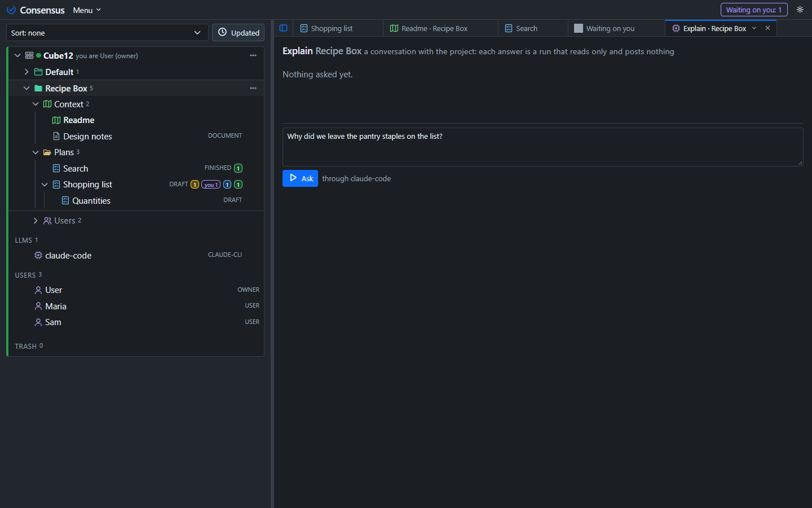Click the Design notes document icon
This screenshot has width=812, height=508.
56,136
